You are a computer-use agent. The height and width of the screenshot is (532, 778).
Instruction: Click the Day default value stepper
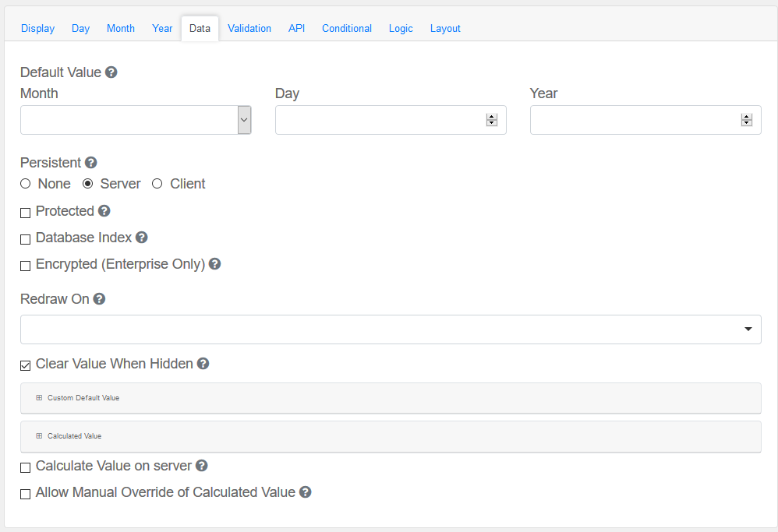click(x=491, y=120)
